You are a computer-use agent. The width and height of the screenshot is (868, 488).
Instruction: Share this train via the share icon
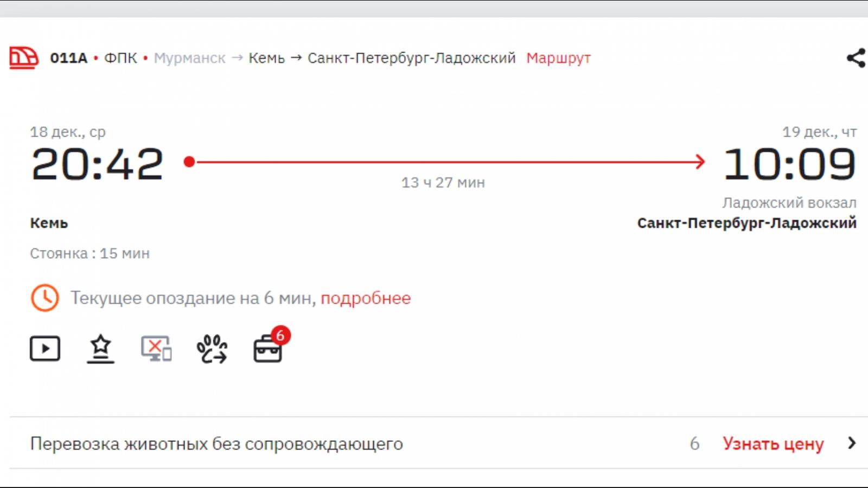[856, 58]
